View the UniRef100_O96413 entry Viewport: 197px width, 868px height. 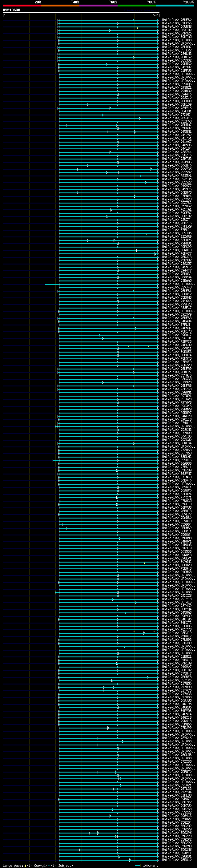tap(177, 816)
